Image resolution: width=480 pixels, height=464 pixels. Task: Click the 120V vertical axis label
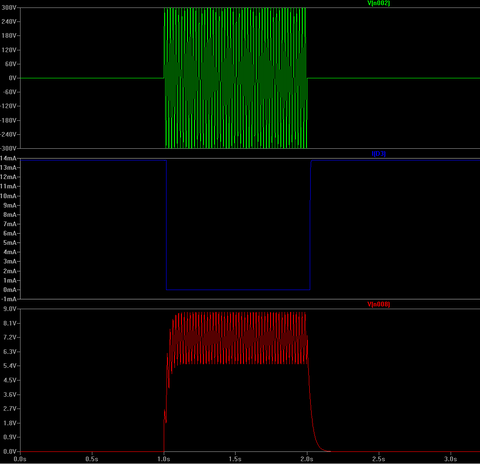click(x=9, y=50)
